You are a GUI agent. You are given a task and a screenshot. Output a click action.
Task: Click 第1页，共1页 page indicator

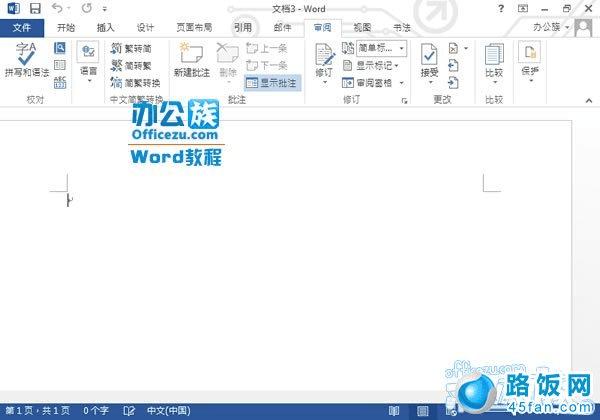point(38,411)
